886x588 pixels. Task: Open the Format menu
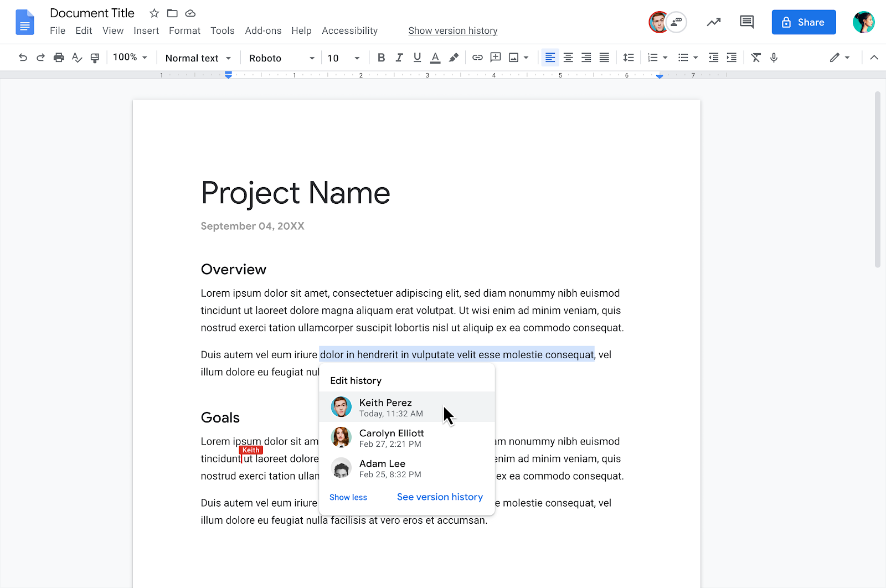click(x=184, y=30)
